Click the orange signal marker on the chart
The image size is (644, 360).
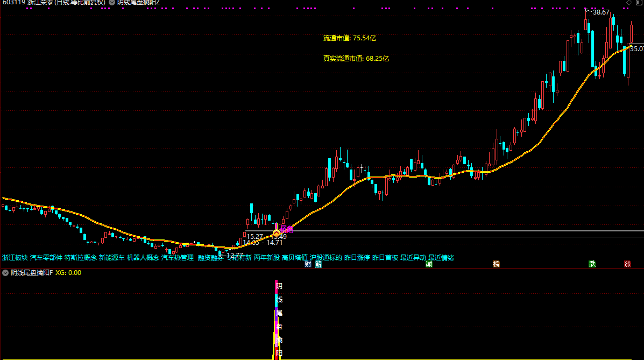click(277, 234)
